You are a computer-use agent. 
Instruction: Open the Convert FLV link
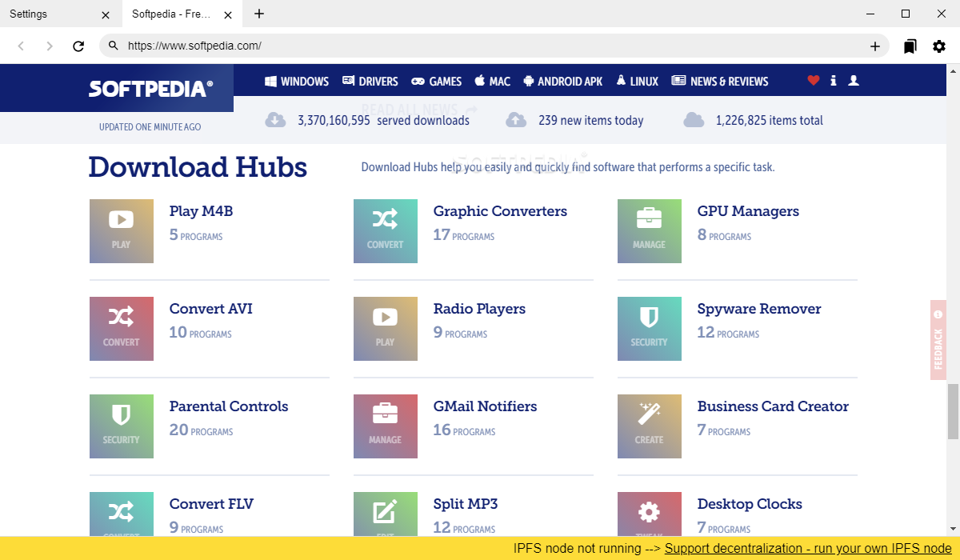pyautogui.click(x=211, y=504)
